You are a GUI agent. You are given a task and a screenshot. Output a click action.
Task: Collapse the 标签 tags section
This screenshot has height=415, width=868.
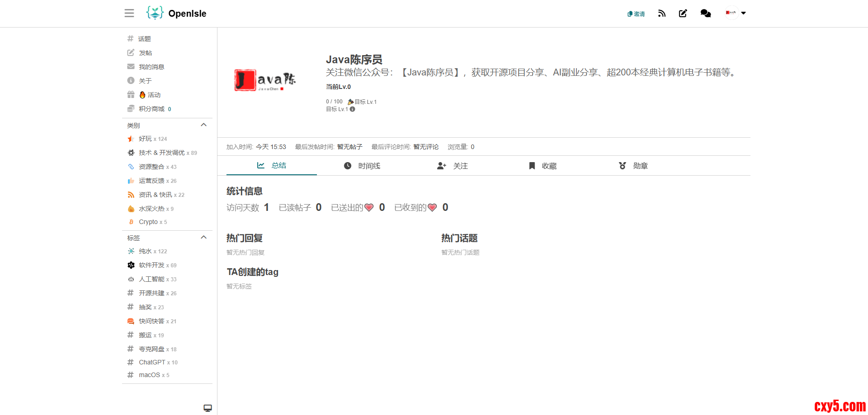click(203, 238)
